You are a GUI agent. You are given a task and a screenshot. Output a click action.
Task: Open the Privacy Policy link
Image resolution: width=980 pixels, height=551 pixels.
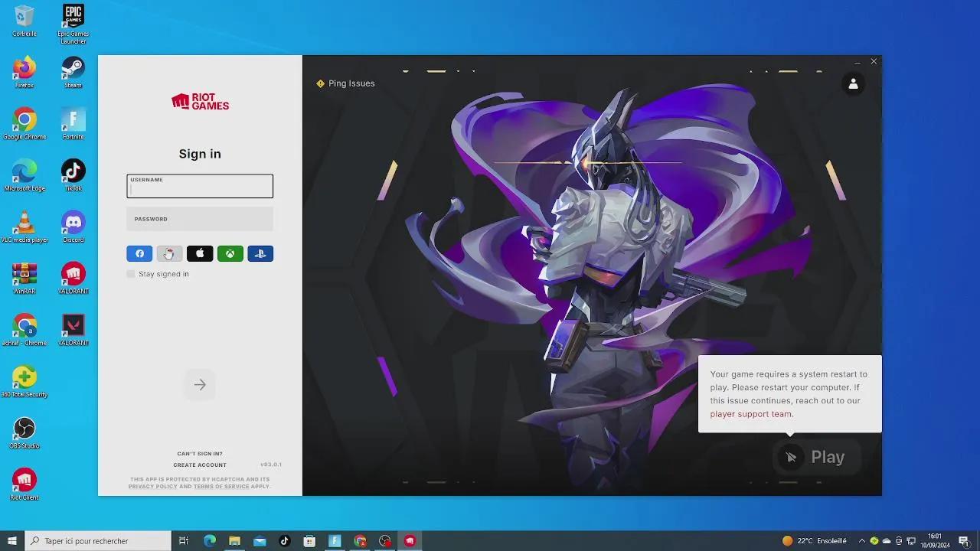click(153, 487)
